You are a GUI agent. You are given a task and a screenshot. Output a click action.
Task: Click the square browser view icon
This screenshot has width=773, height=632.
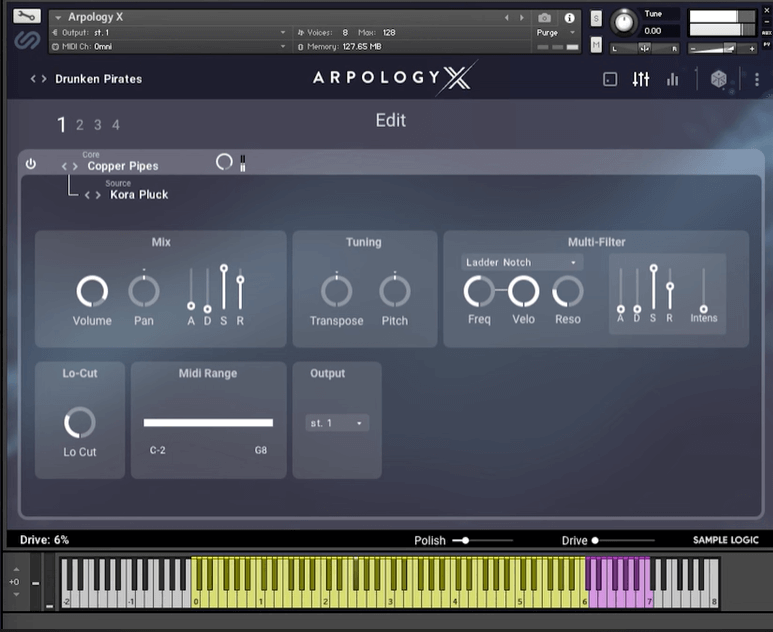tap(610, 79)
